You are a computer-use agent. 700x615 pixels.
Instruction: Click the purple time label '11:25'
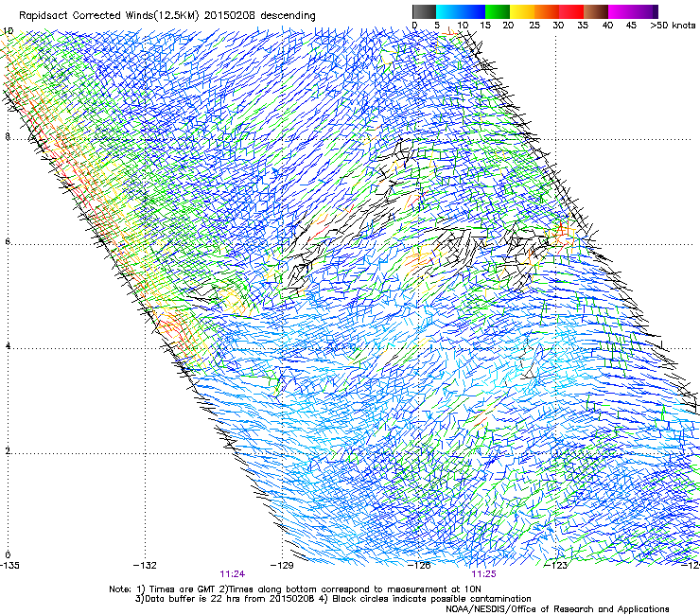click(483, 574)
